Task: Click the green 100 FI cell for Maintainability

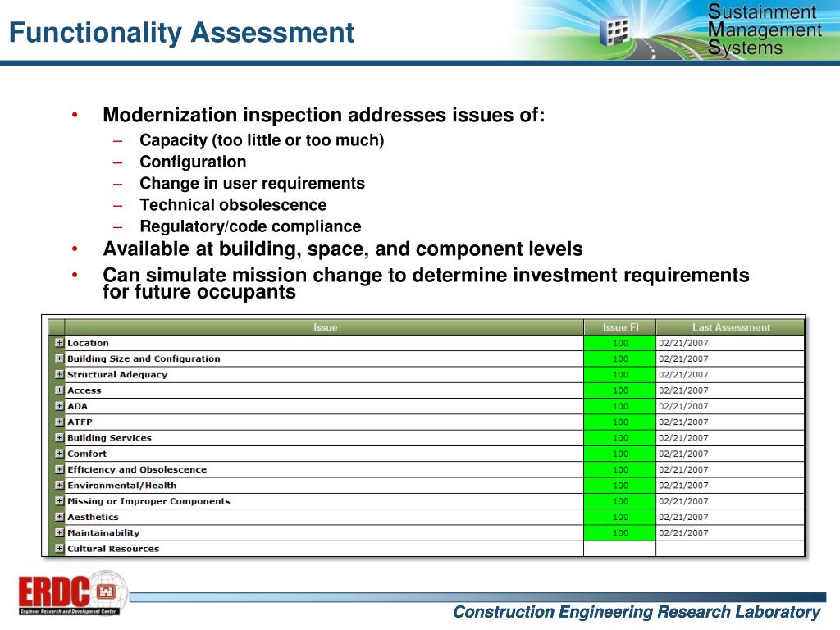Action: tap(620, 532)
